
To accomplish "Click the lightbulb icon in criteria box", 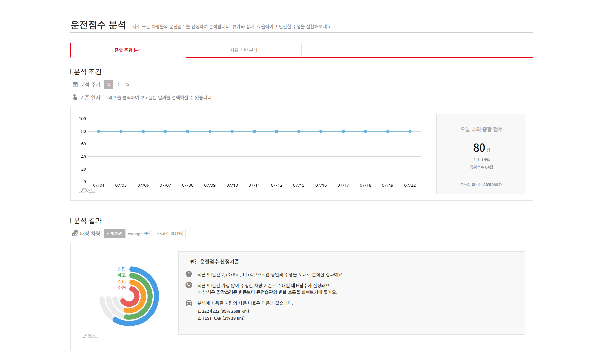I will coord(189,285).
